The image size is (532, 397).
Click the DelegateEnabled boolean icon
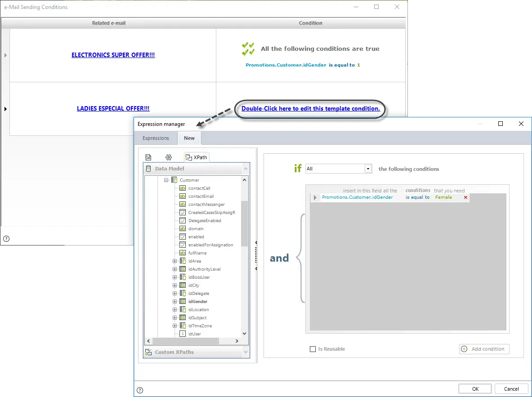coord(183,221)
